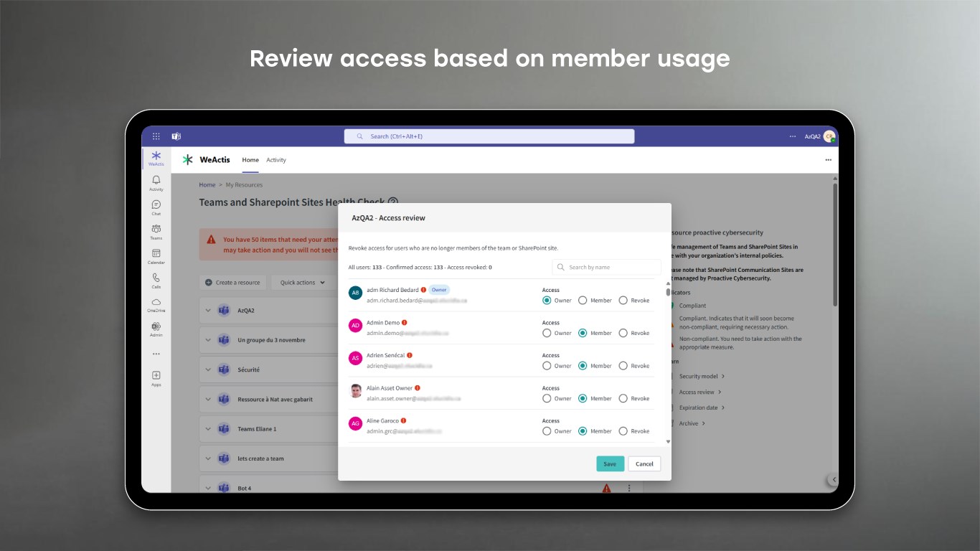
Task: Open the WeActis header more options ellipsis
Action: 828,160
